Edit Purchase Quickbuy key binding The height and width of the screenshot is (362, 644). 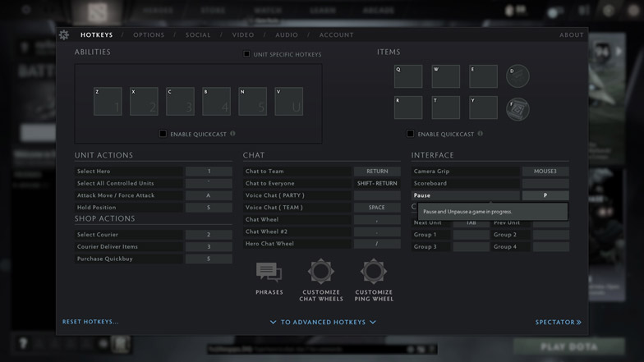click(209, 259)
